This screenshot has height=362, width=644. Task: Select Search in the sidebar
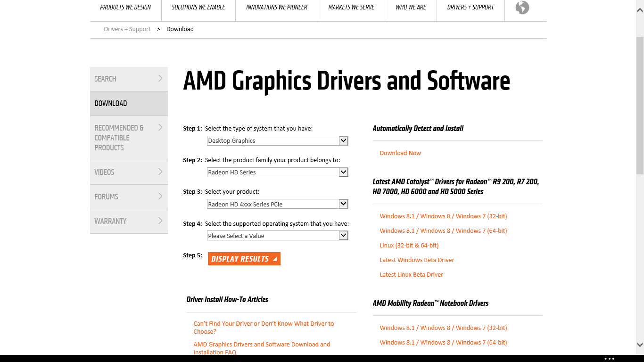(129, 79)
